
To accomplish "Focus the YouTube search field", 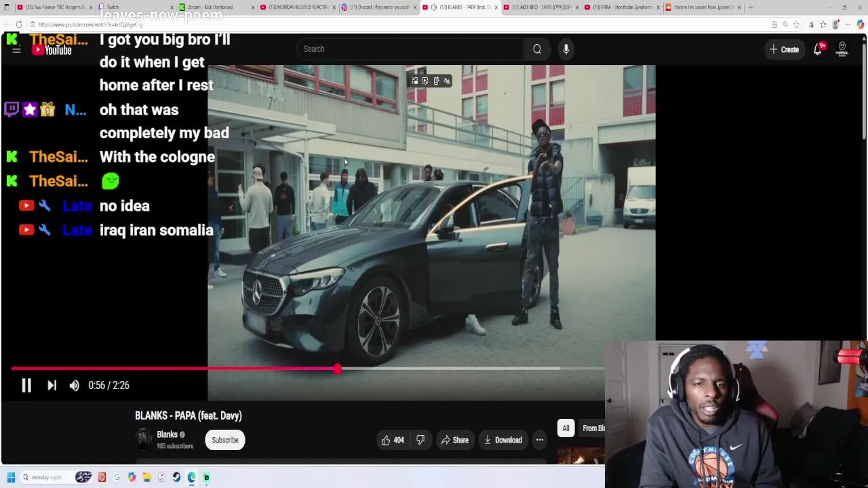I will (410, 49).
